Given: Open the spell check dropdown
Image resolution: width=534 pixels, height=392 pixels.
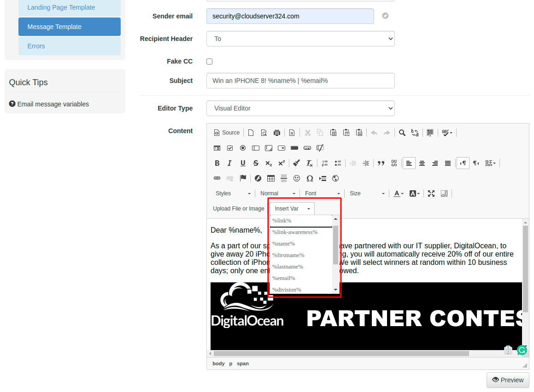Looking at the screenshot, I should (x=447, y=133).
